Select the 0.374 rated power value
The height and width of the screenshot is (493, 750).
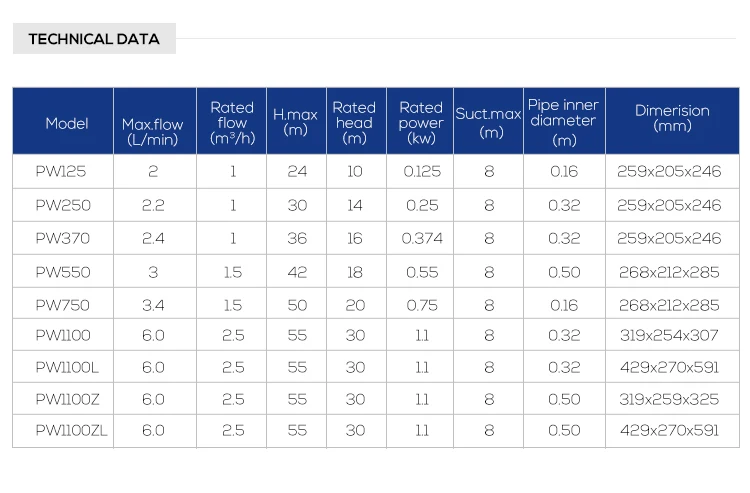[x=422, y=238]
